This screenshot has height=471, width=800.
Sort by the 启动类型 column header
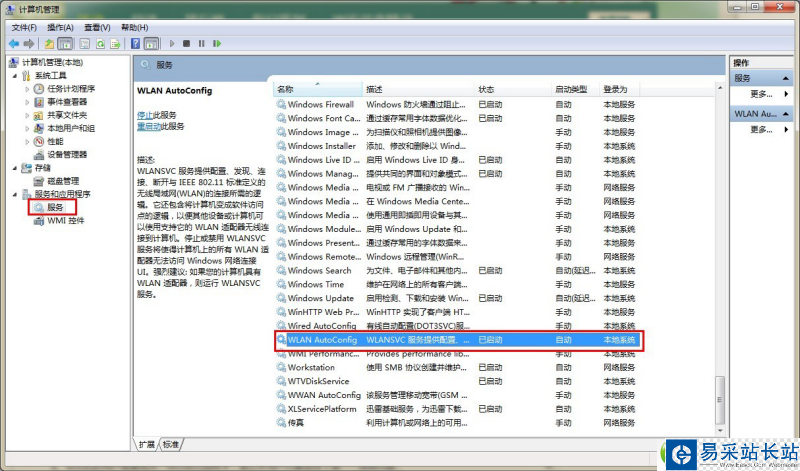pyautogui.click(x=576, y=89)
